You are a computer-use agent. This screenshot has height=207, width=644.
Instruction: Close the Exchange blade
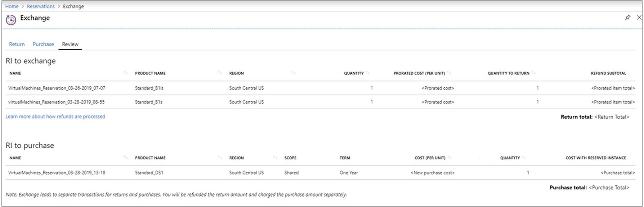pos(639,18)
